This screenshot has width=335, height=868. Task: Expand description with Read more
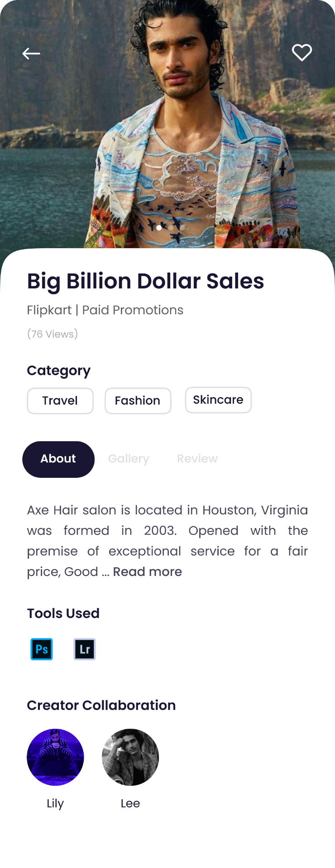click(x=148, y=572)
